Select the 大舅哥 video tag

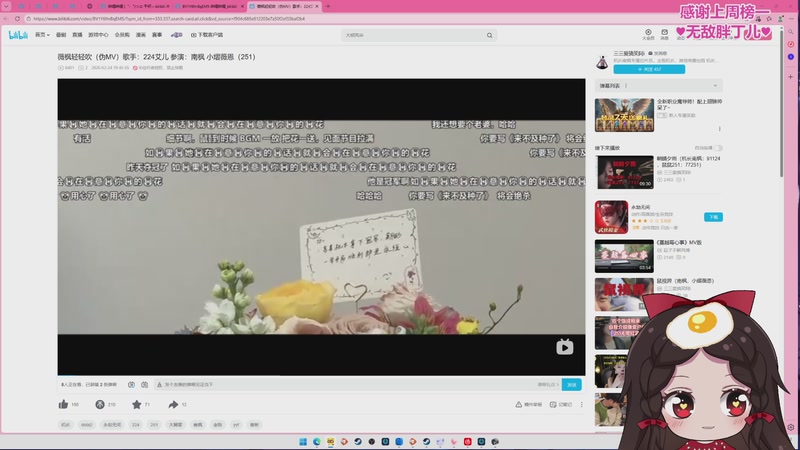[x=176, y=424]
